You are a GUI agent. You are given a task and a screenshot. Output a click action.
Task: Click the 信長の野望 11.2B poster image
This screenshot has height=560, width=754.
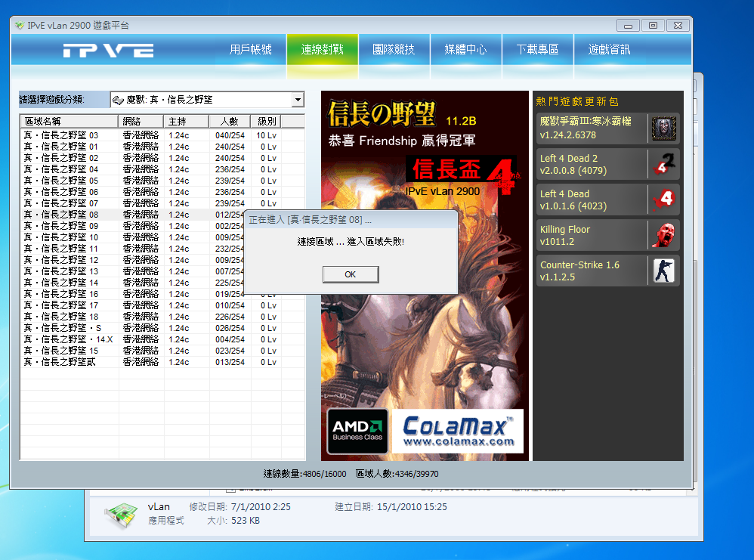pyautogui.click(x=425, y=276)
